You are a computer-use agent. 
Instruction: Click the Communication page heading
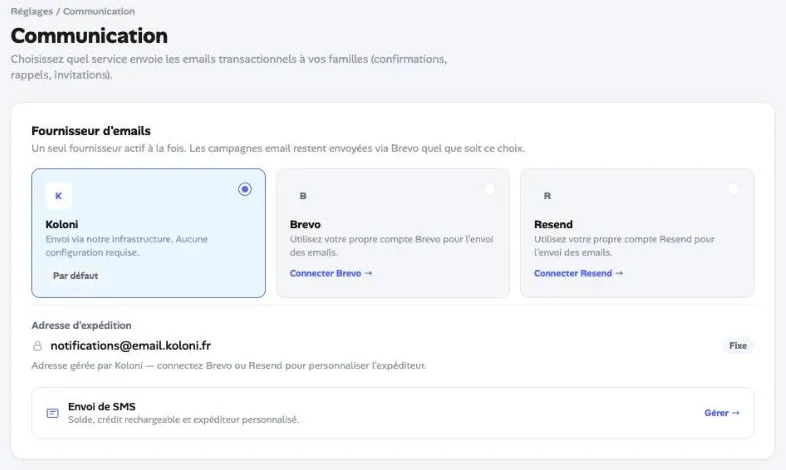tap(89, 36)
